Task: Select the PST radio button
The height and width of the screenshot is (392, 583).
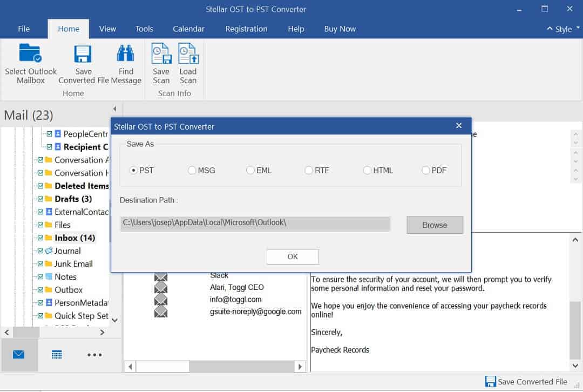Action: coord(133,170)
